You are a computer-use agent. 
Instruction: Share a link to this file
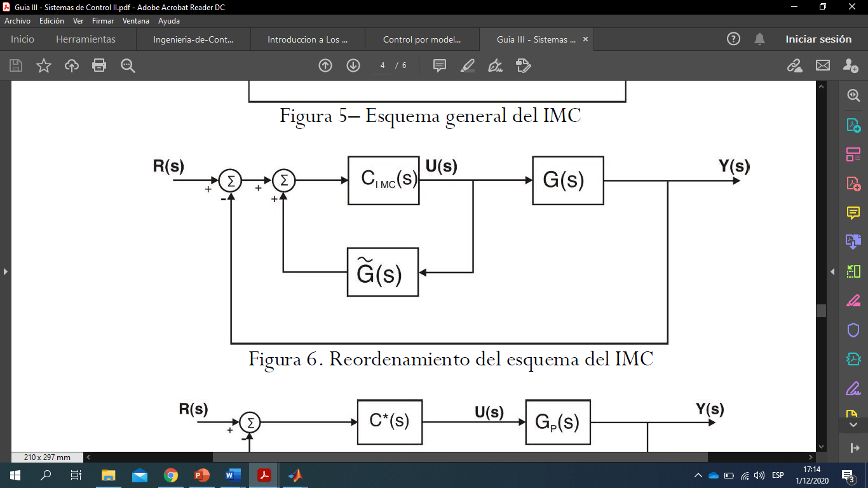click(794, 65)
